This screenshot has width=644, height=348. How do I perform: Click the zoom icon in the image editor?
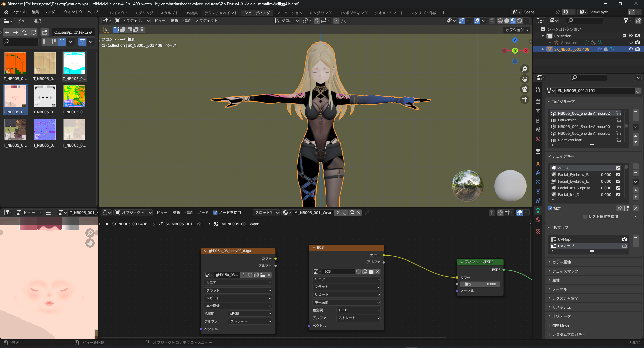pos(90,233)
